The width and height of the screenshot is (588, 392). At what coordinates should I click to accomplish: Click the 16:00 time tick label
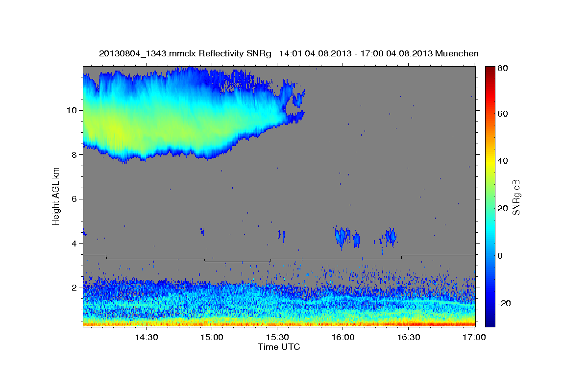coord(343,337)
